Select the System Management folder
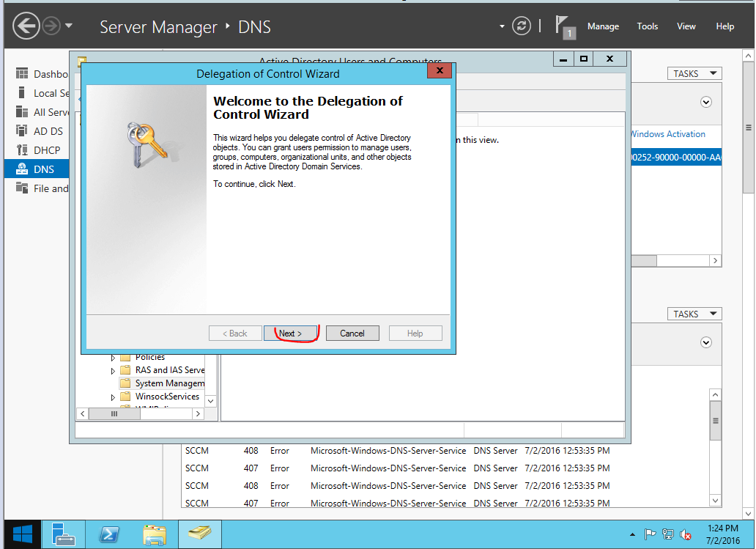756x549 pixels. pos(163,383)
